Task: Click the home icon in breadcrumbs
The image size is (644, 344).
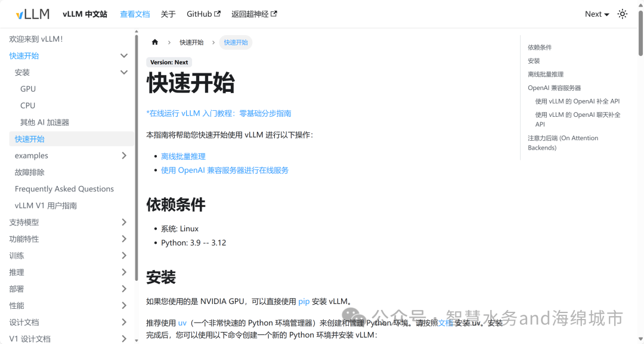Action: 155,42
